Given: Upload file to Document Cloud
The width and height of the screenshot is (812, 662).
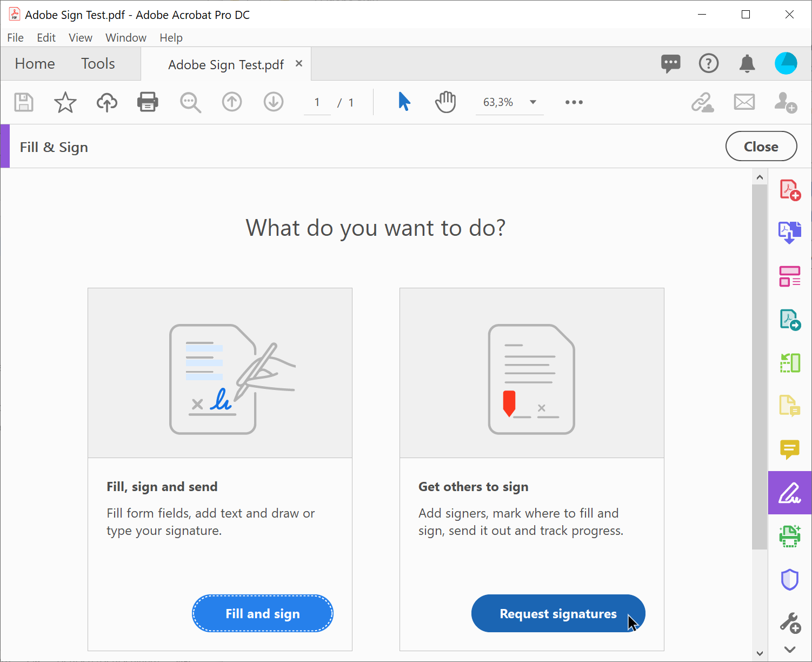Looking at the screenshot, I should pyautogui.click(x=107, y=102).
